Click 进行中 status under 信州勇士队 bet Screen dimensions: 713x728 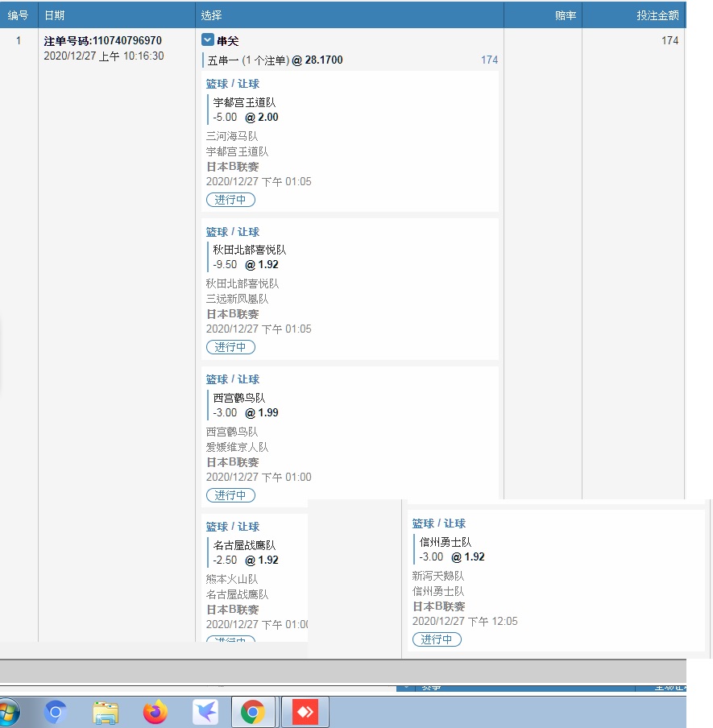tap(437, 639)
